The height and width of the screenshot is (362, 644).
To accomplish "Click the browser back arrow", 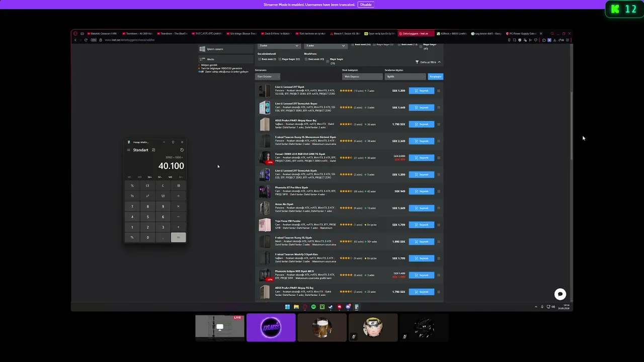I will (x=75, y=40).
